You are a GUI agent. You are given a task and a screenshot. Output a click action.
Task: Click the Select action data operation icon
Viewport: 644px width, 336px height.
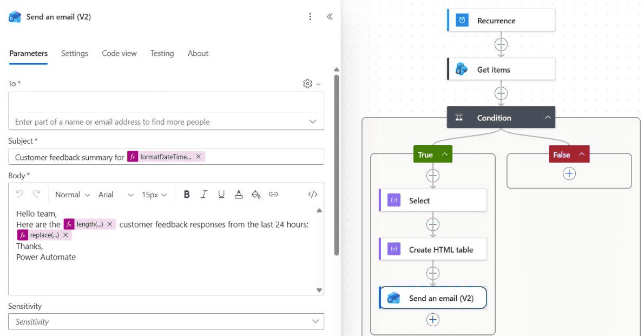[x=394, y=201]
